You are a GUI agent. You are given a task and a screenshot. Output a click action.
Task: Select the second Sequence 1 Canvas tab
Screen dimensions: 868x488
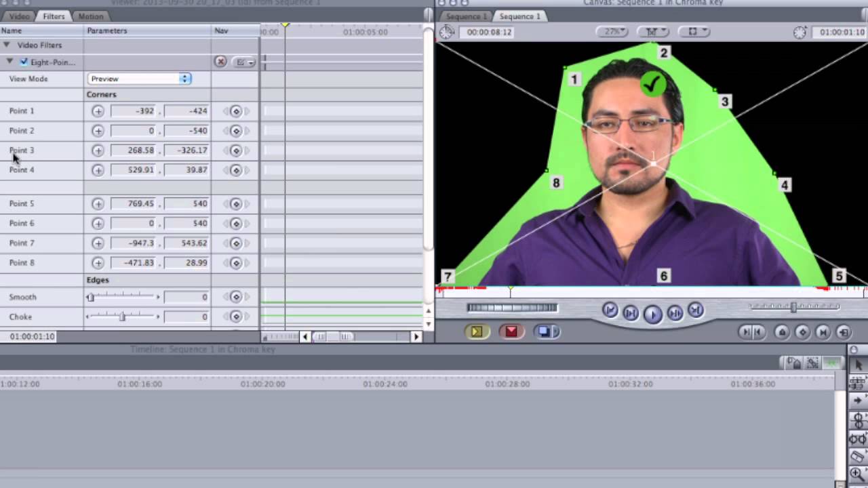click(x=520, y=16)
